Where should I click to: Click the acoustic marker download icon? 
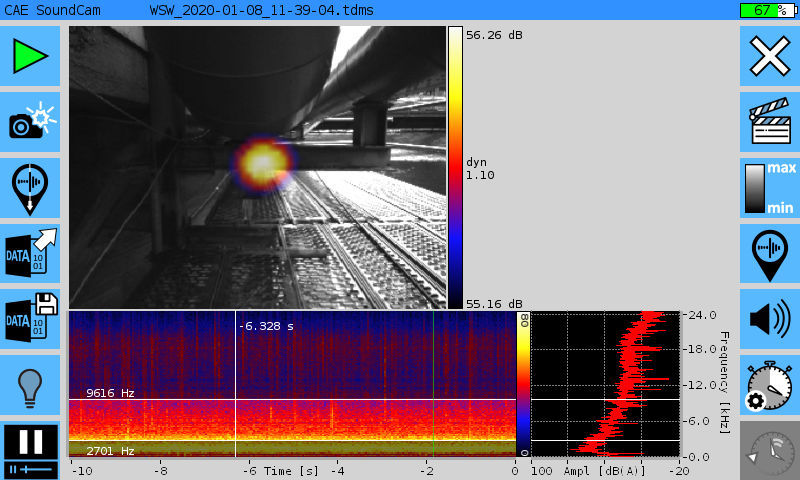30,187
